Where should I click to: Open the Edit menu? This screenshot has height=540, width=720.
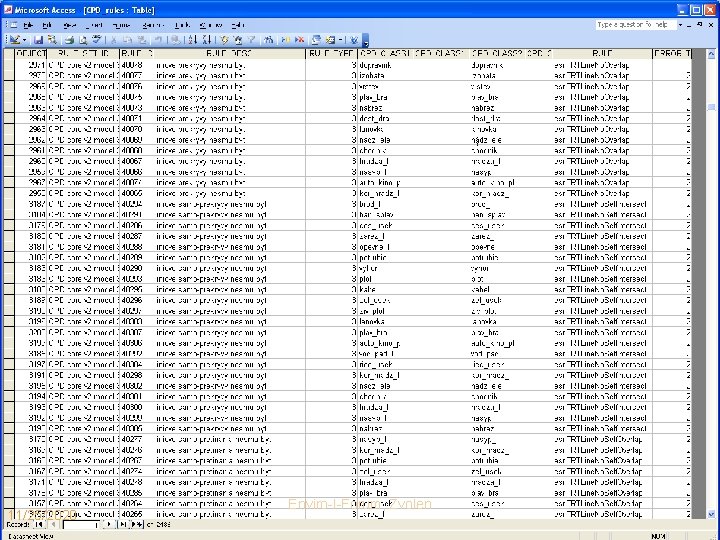(47, 25)
